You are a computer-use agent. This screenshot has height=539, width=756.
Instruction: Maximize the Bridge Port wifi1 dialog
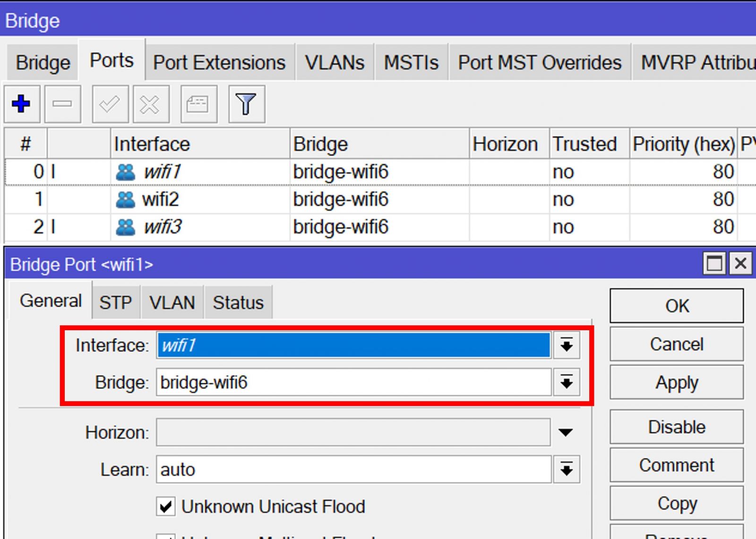coord(714,264)
